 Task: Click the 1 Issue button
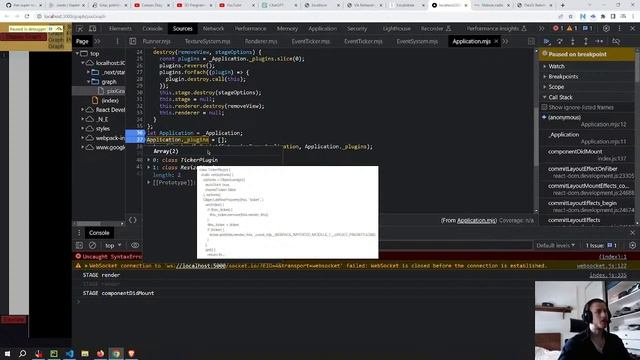[601, 245]
